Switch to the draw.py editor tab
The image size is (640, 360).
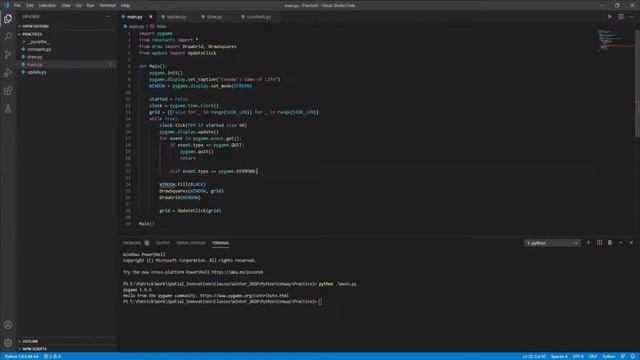214,17
